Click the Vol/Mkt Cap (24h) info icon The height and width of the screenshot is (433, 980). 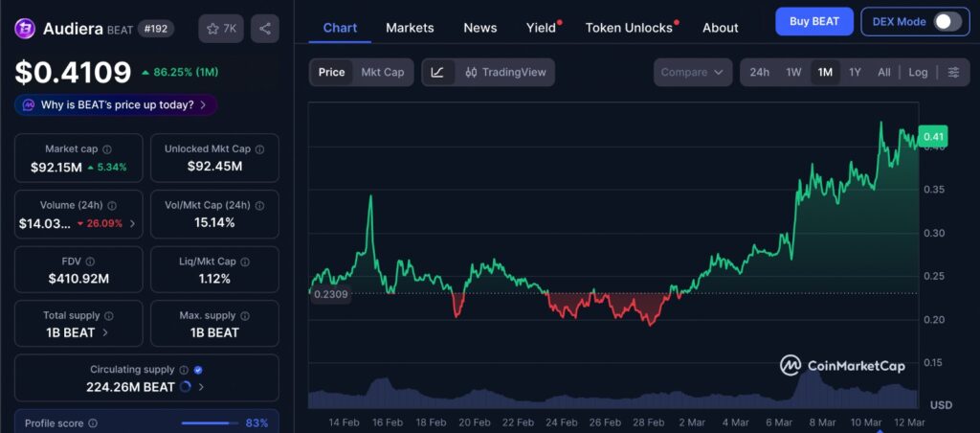pyautogui.click(x=259, y=205)
